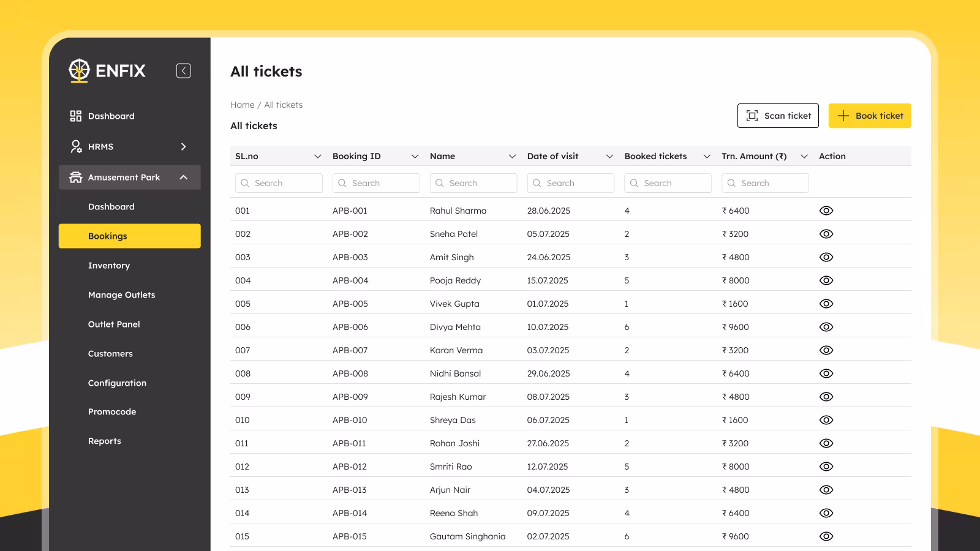The width and height of the screenshot is (980, 551).
Task: View ticket details for Sneha Patel
Action: (826, 234)
